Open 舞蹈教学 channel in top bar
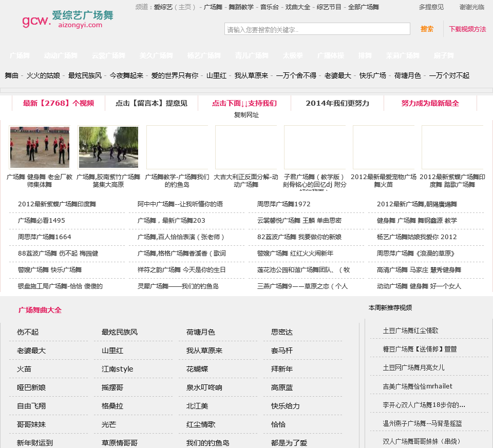Image resolution: width=493 pixels, height=448 pixels. tap(241, 7)
